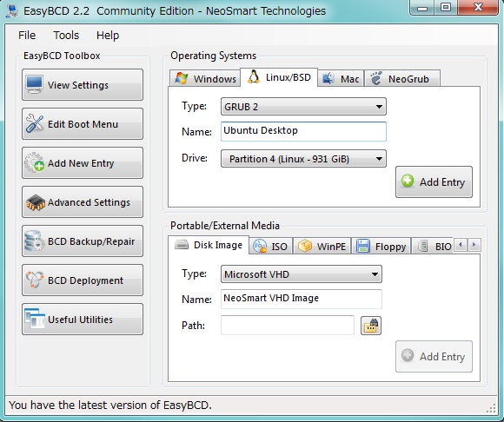Image resolution: width=504 pixels, height=422 pixels.
Task: Switch to the Mac tab
Action: coord(341,78)
